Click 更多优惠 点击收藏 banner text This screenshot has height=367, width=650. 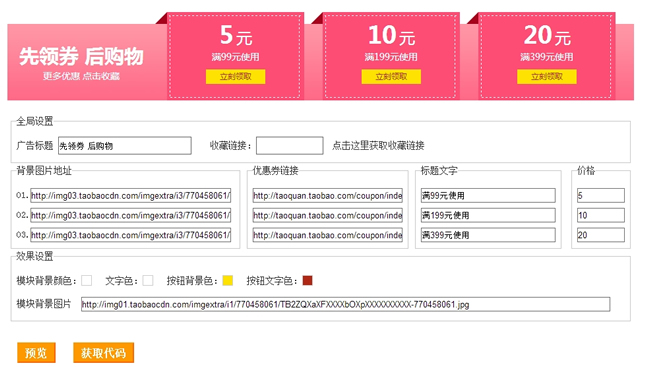pos(81,76)
